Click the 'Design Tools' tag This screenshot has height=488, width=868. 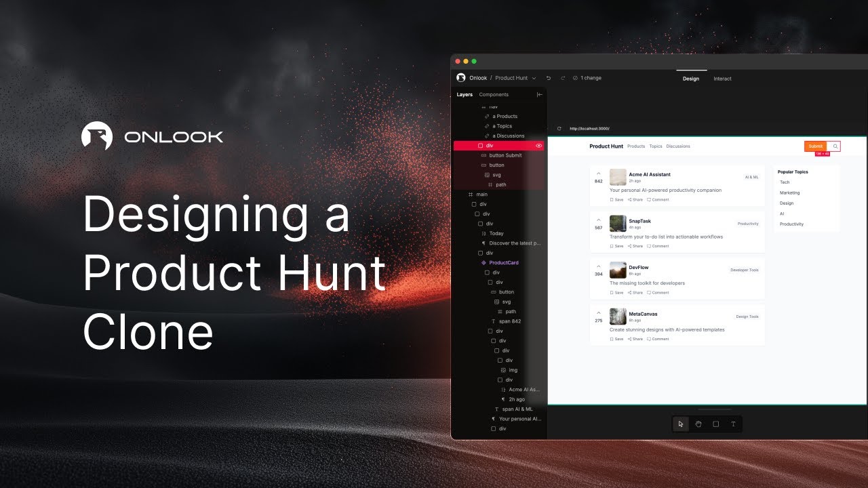coord(747,317)
